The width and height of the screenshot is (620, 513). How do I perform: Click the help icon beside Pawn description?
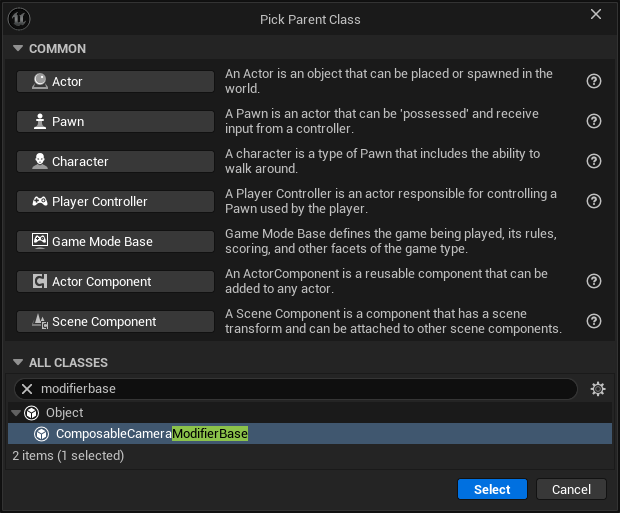pos(594,121)
